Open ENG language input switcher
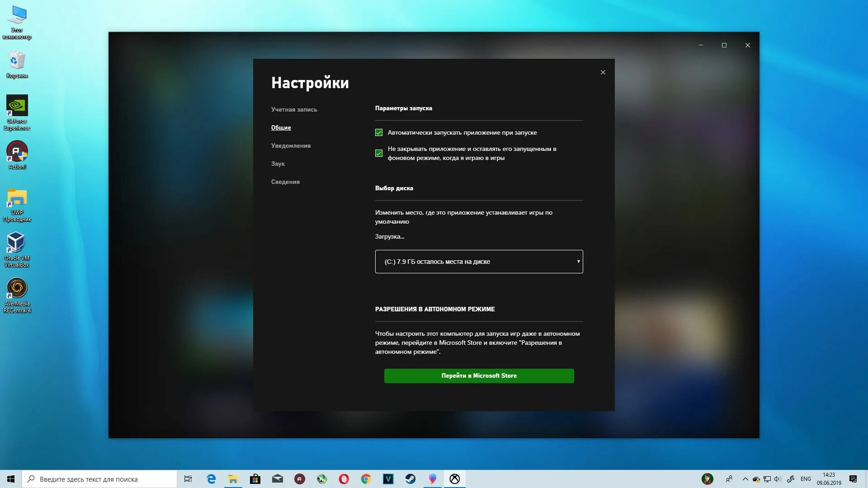This screenshot has width=868, height=488. (805, 479)
